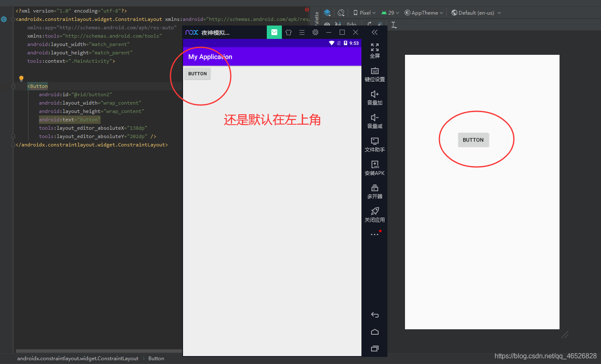Click the BUTTON in the emulator app
The height and width of the screenshot is (364, 601).
click(197, 74)
